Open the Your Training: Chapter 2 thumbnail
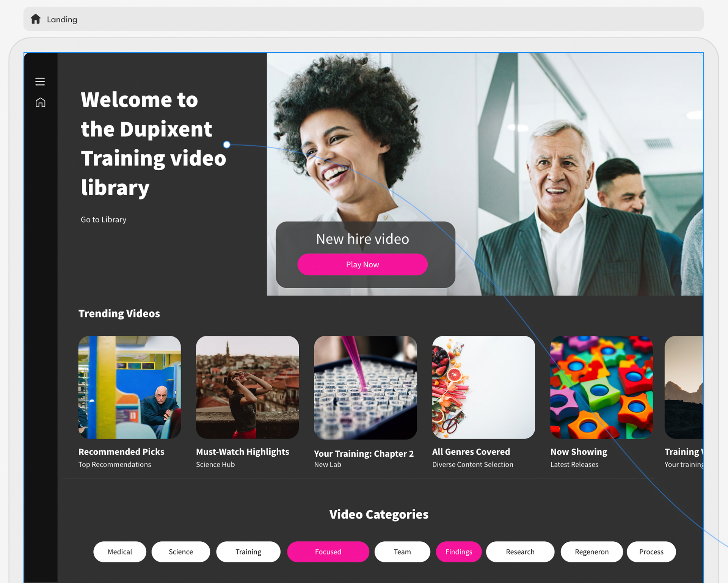 pos(366,388)
